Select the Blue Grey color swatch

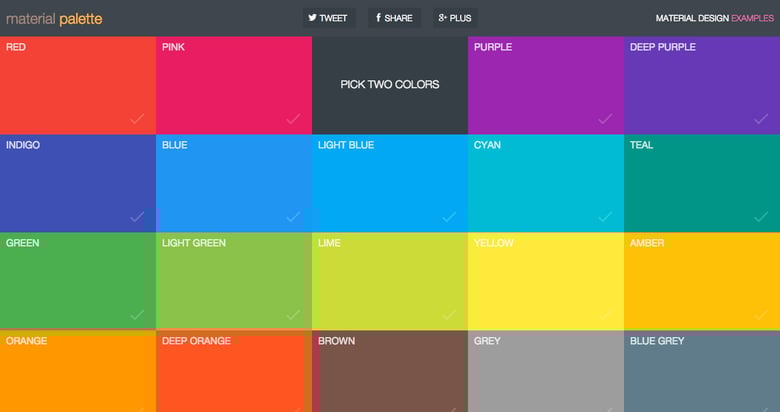[702, 371]
